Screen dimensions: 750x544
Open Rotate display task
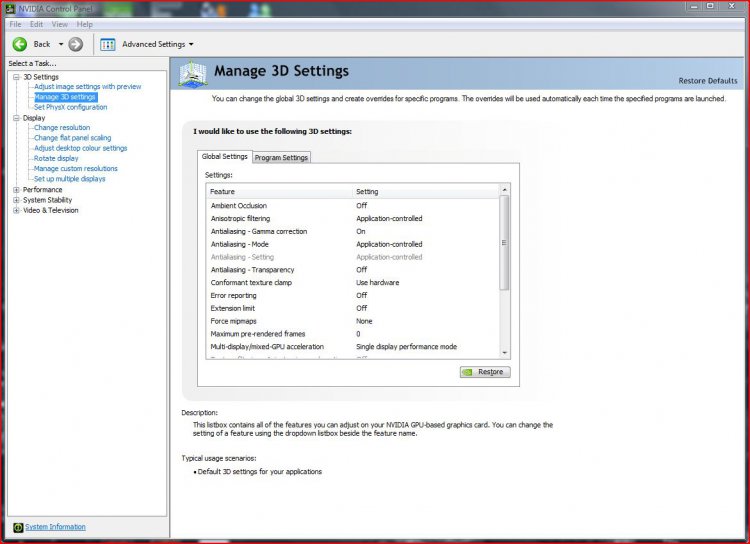click(56, 158)
